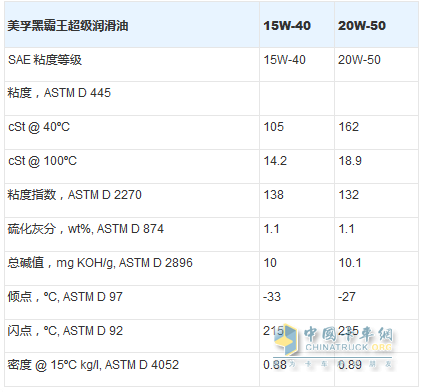Select the 粘度, ASTM D 445 row
This screenshot has width=429, height=392.
(211, 99)
